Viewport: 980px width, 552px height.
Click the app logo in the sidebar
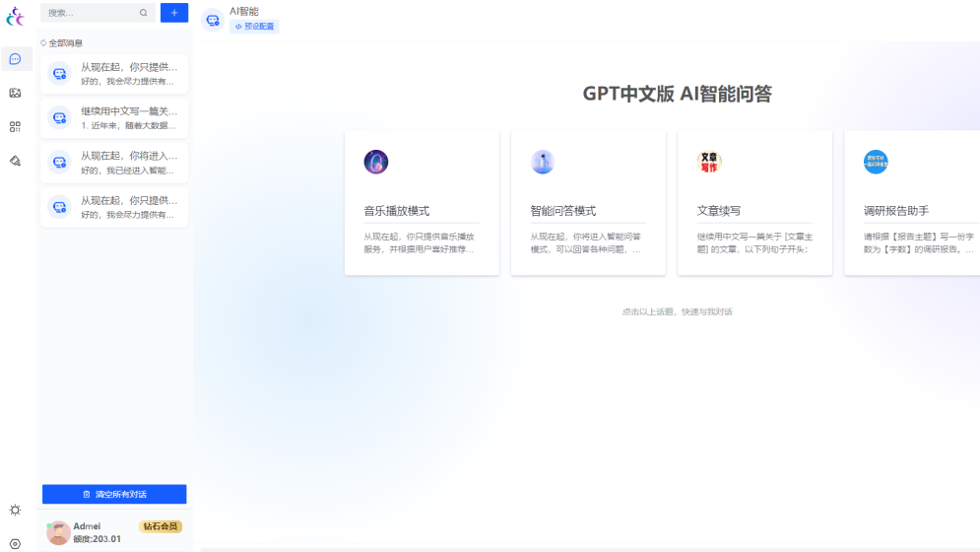[x=15, y=17]
